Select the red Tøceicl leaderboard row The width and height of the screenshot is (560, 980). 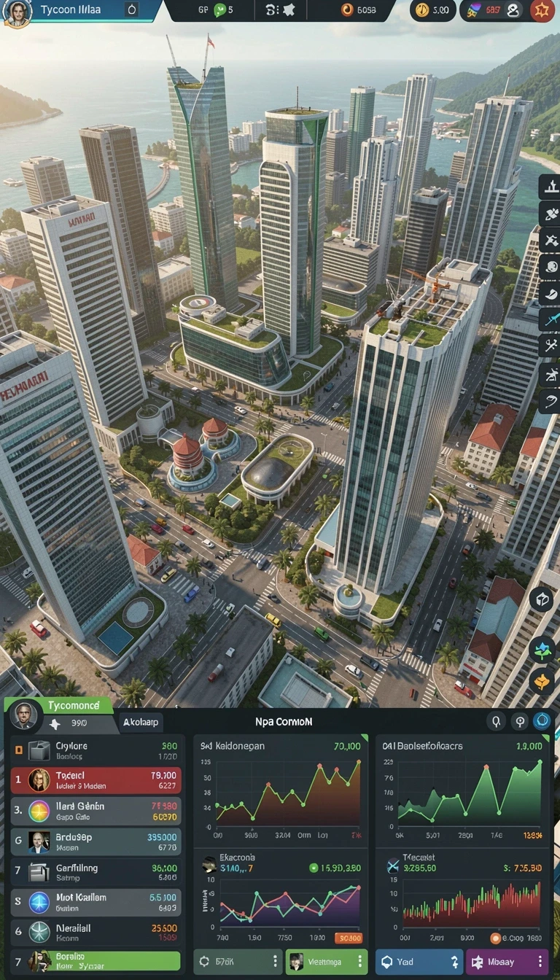tap(95, 780)
